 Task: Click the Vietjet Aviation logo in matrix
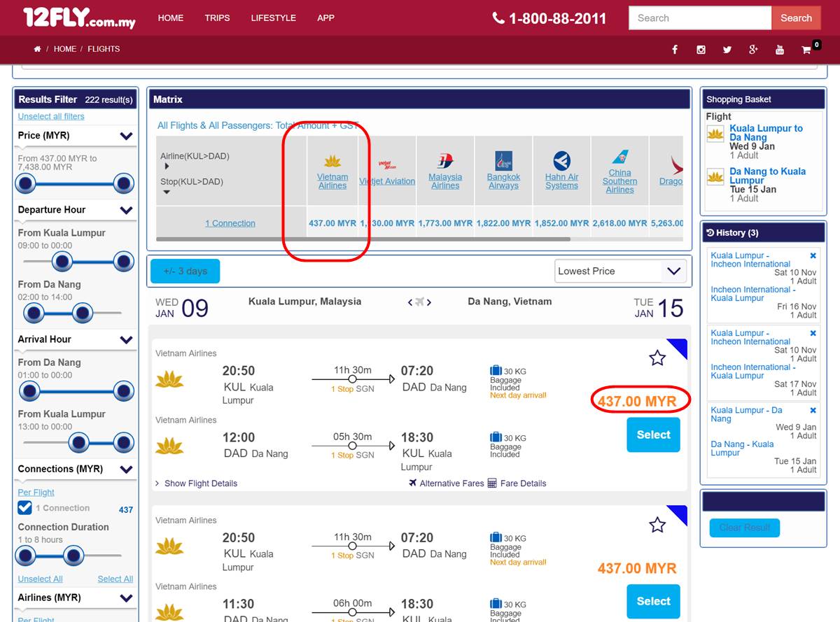[387, 166]
